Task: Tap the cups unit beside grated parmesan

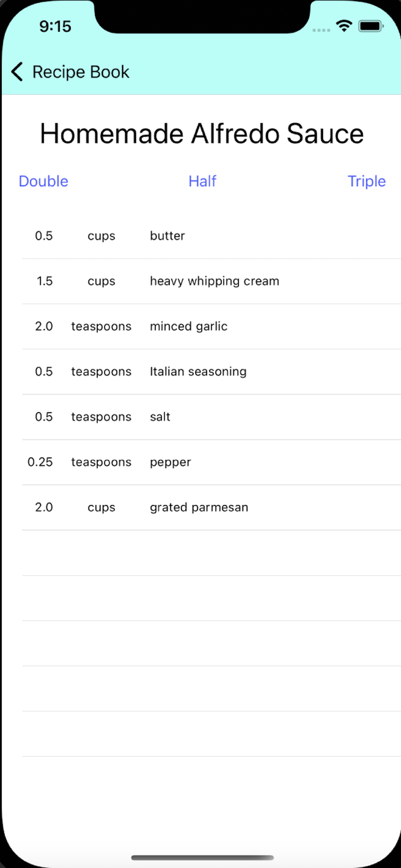Action: pyautogui.click(x=101, y=507)
